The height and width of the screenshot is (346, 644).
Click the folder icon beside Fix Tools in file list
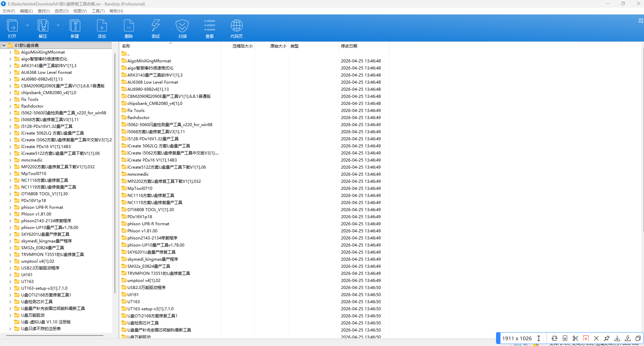point(124,110)
